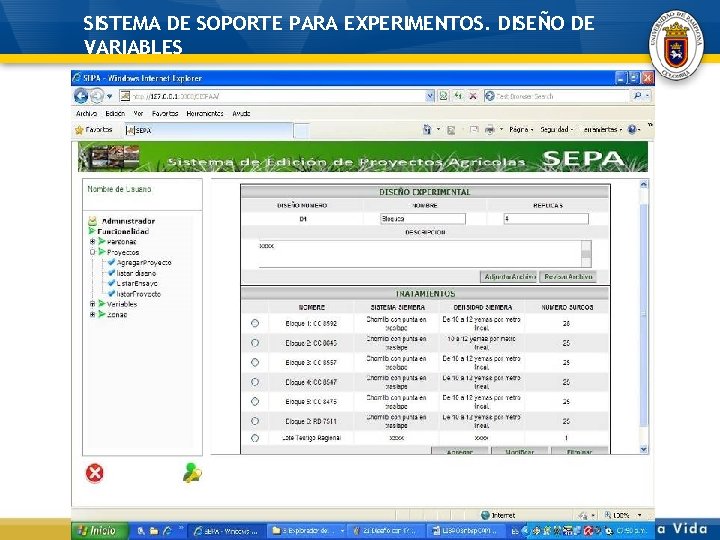
Task: Click the search magnifier icon
Action: 637,96
